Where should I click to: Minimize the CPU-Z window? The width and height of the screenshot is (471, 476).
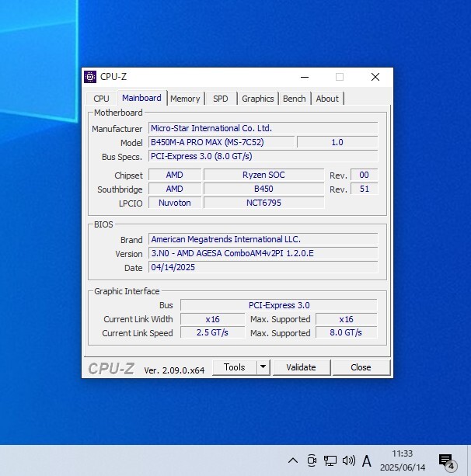point(305,77)
